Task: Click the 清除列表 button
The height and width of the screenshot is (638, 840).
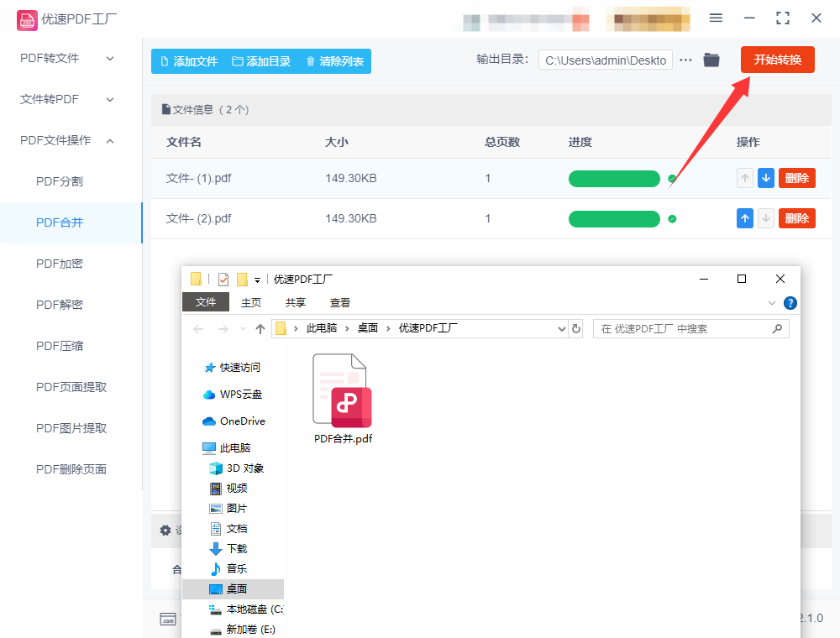Action: point(335,61)
